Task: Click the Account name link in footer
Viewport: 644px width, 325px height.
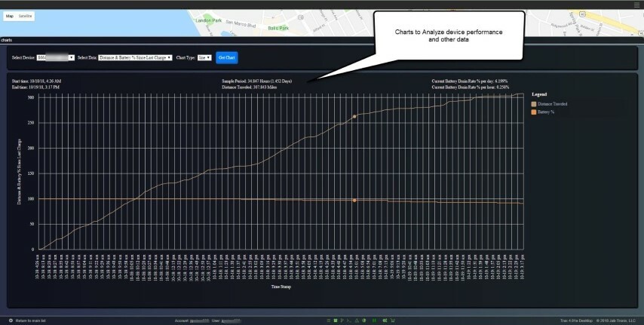Action: (199, 320)
